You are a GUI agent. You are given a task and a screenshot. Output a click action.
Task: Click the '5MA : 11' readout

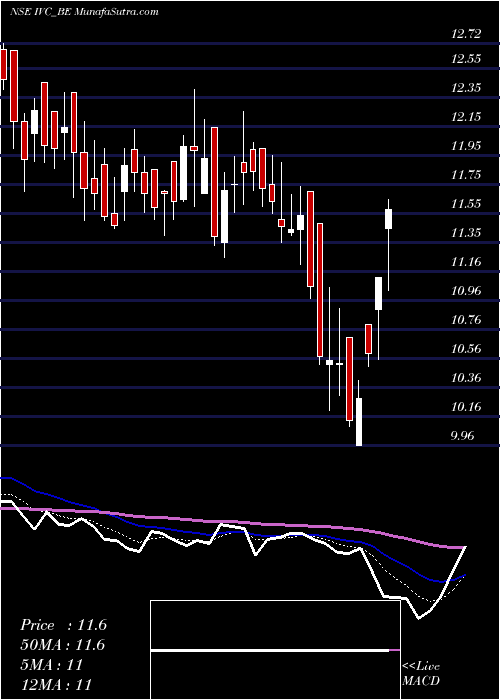(x=52, y=665)
